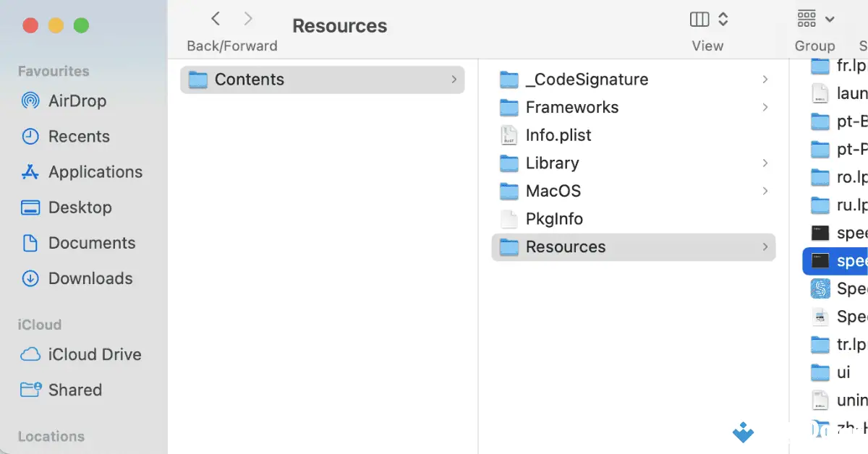This screenshot has width=868, height=454.
Task: Click the column view icon in the toolbar
Action: pyautogui.click(x=698, y=19)
